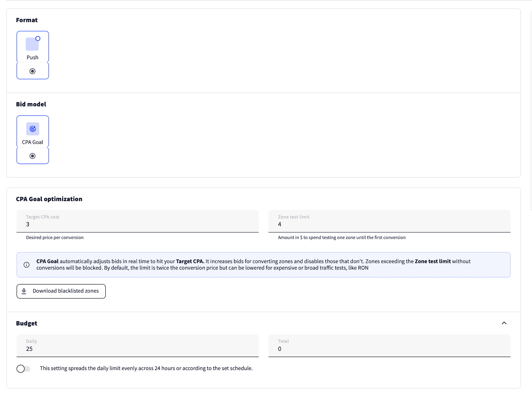Click into the Zone test limit field

[x=389, y=224]
